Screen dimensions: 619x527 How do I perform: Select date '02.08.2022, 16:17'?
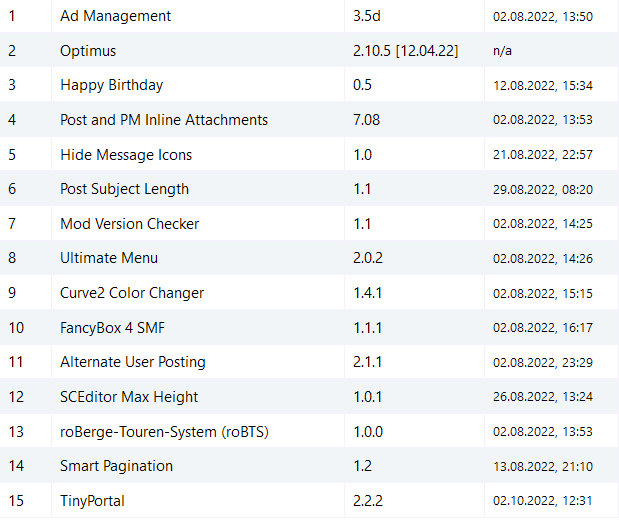click(x=543, y=328)
